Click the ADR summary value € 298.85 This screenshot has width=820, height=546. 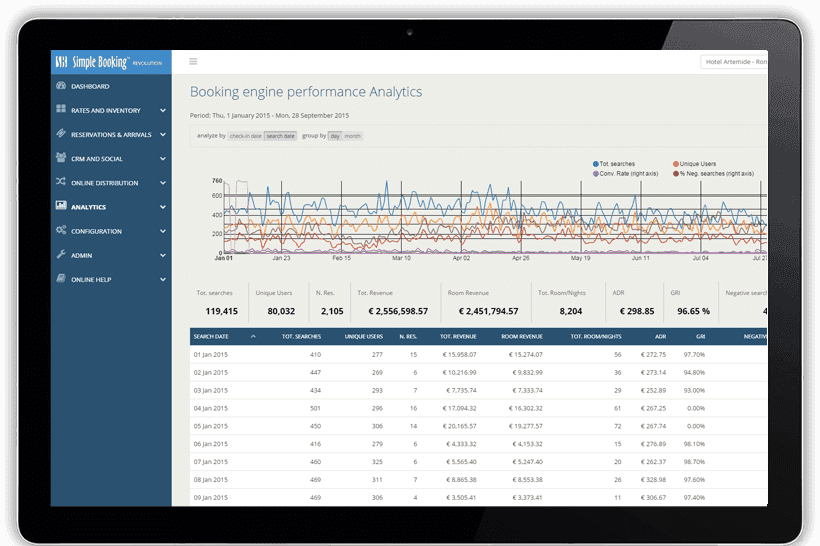click(637, 311)
